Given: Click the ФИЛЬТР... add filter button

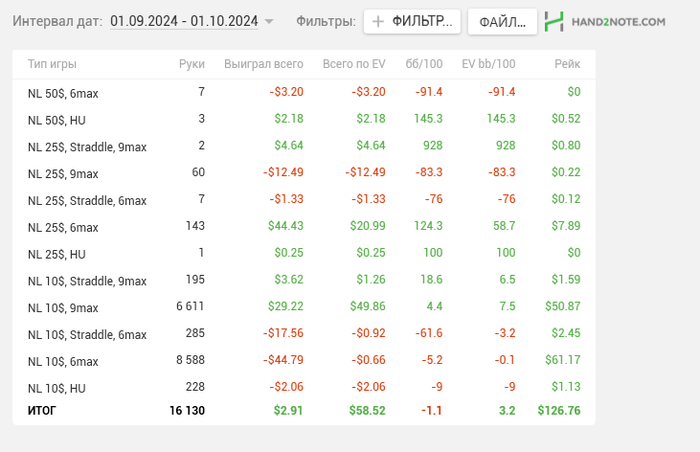Looking at the screenshot, I should pos(412,21).
